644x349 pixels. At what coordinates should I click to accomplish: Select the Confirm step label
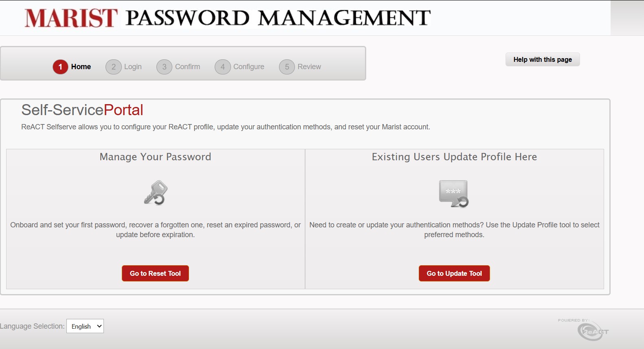coord(187,67)
